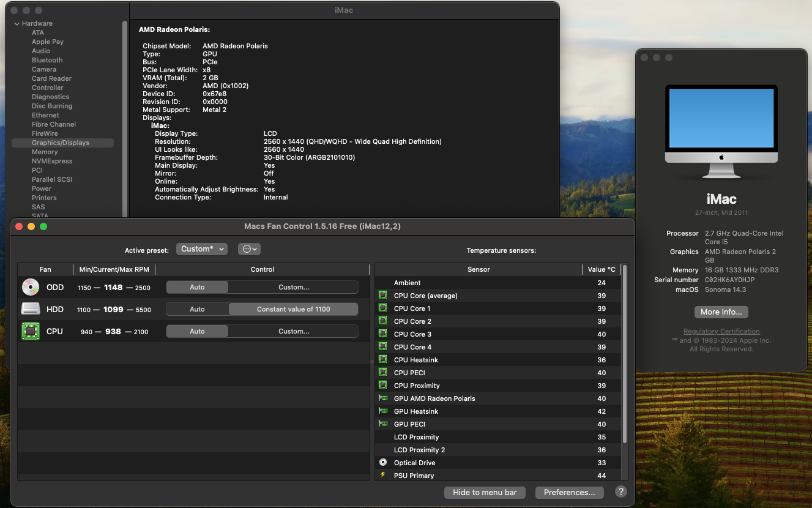Open the Active preset dropdown

tap(202, 249)
